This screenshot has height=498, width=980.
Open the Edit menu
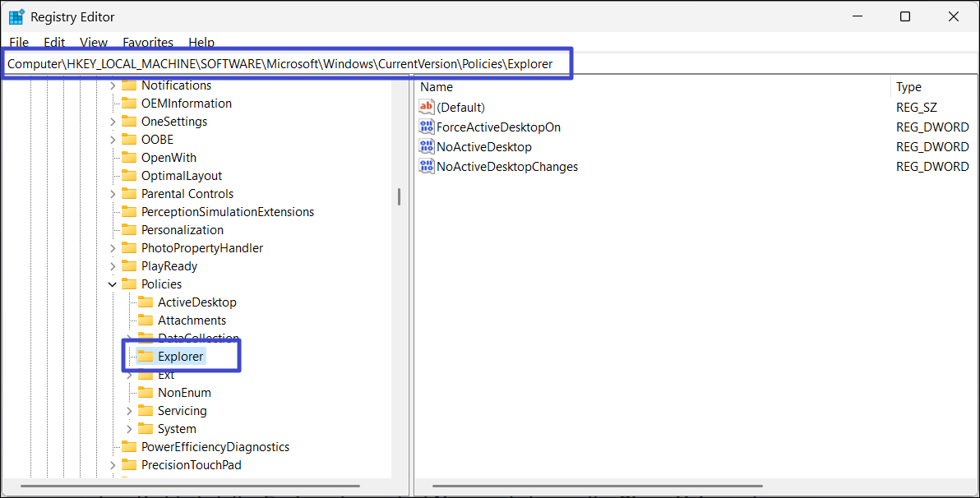[x=54, y=43]
